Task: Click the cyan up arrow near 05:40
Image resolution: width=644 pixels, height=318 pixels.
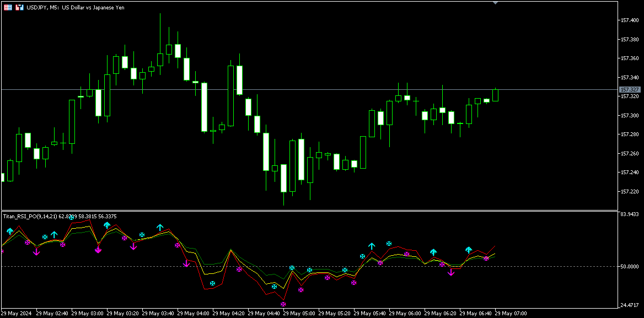Action: (372, 246)
